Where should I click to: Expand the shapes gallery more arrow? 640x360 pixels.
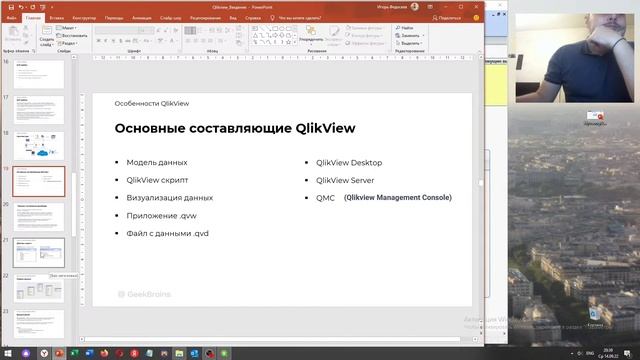(x=295, y=42)
